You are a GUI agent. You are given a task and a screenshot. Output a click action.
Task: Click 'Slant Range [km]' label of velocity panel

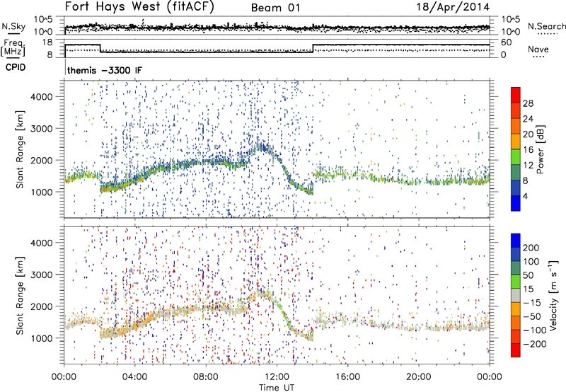tap(20, 295)
